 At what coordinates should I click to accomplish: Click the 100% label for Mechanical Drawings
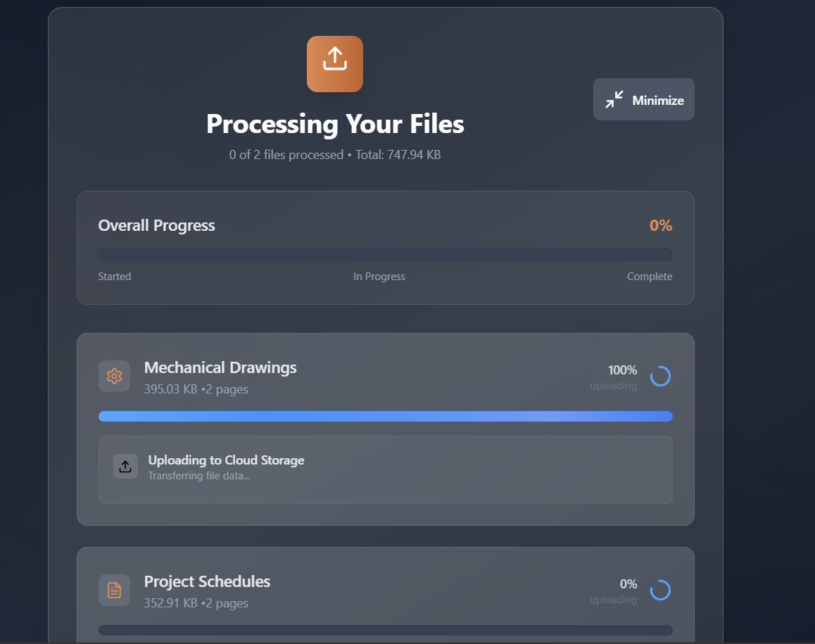622,370
